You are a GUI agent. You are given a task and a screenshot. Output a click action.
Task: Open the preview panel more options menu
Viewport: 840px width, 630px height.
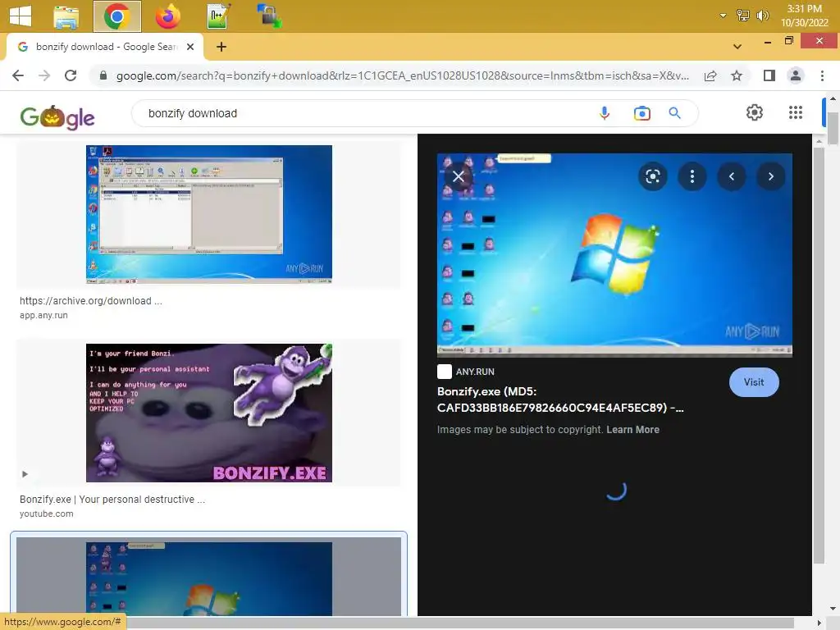click(x=692, y=176)
